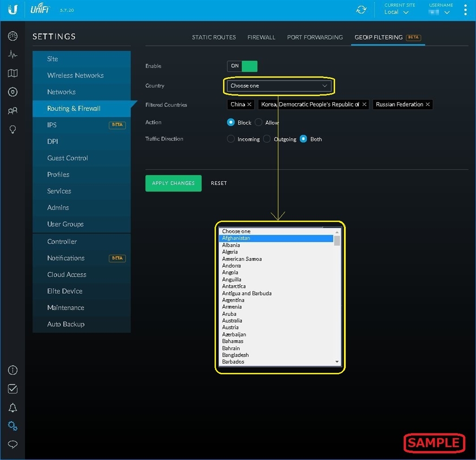Expand the Username dropdown
The image size is (476, 460).
click(x=439, y=12)
